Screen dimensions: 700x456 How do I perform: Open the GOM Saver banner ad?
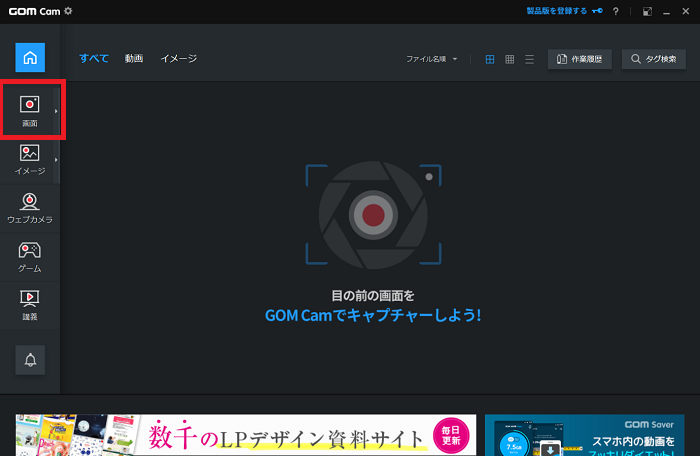585,435
